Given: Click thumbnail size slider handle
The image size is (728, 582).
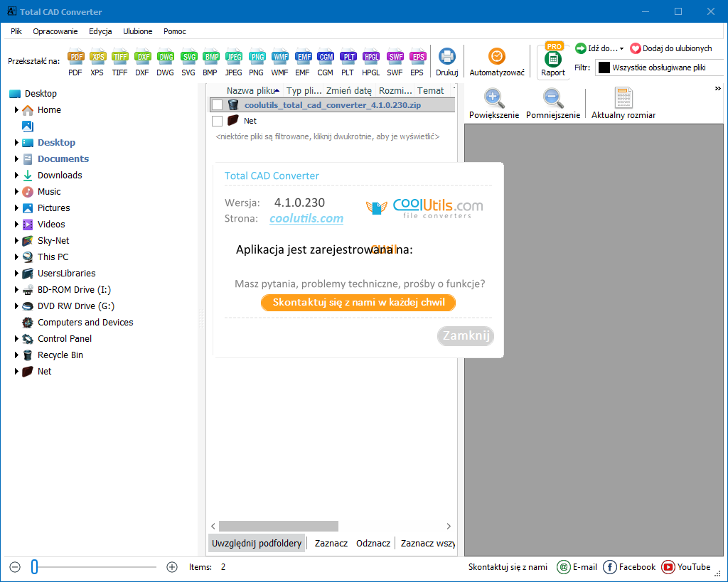Looking at the screenshot, I should pos(34,566).
